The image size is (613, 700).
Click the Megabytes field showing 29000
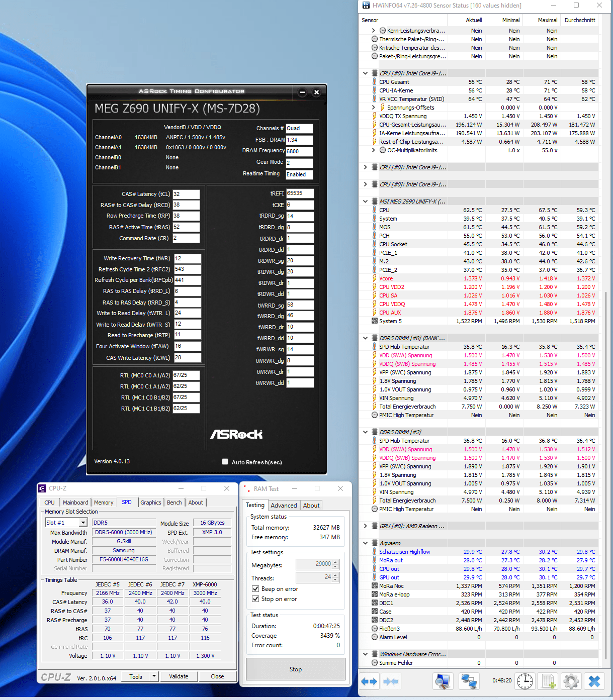point(314,564)
